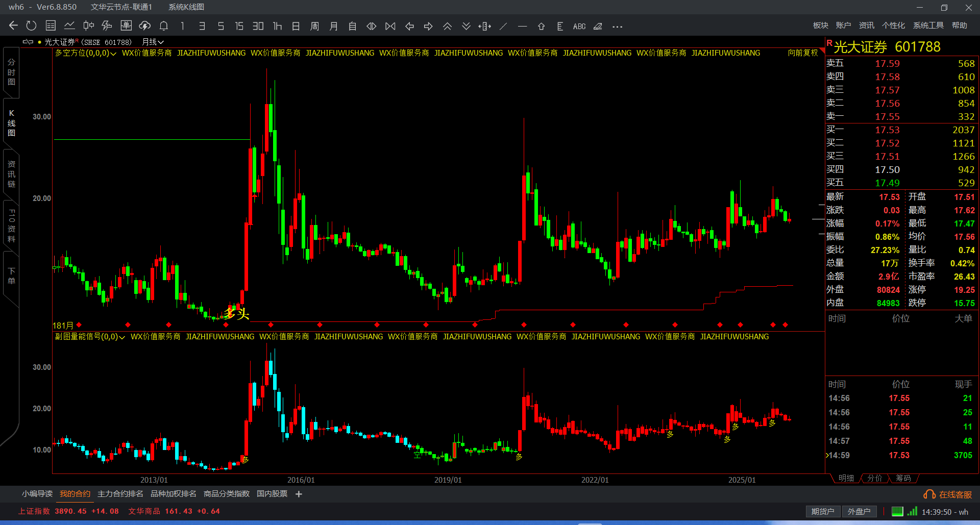Select the 国内股票 bottom tab
Viewport: 980px width, 525px height.
[x=272, y=493]
